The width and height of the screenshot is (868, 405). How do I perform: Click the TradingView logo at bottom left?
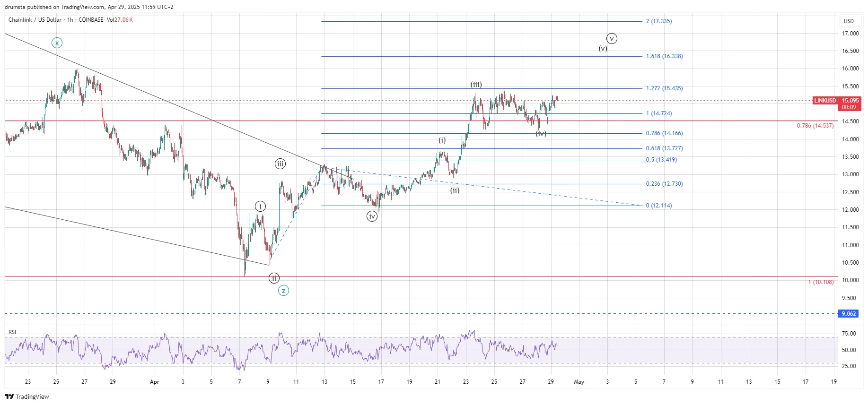[x=27, y=396]
